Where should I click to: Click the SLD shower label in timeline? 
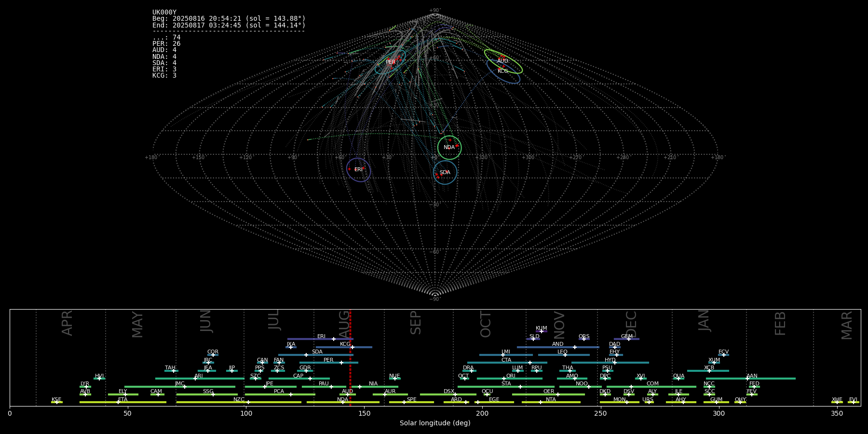pyautogui.click(x=534, y=337)
